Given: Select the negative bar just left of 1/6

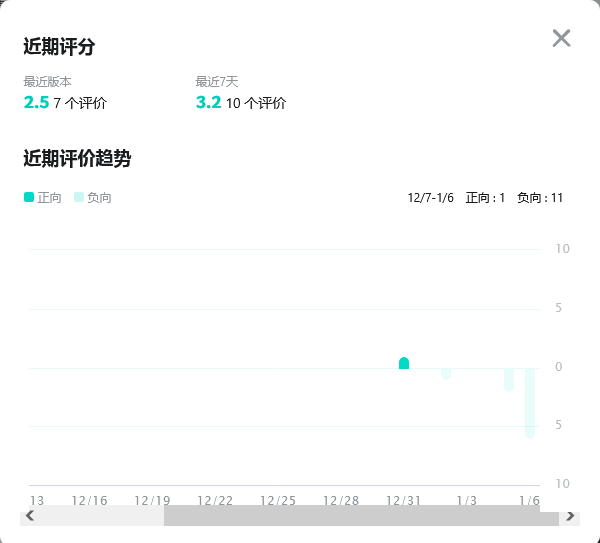Looking at the screenshot, I should pyautogui.click(x=509, y=379).
